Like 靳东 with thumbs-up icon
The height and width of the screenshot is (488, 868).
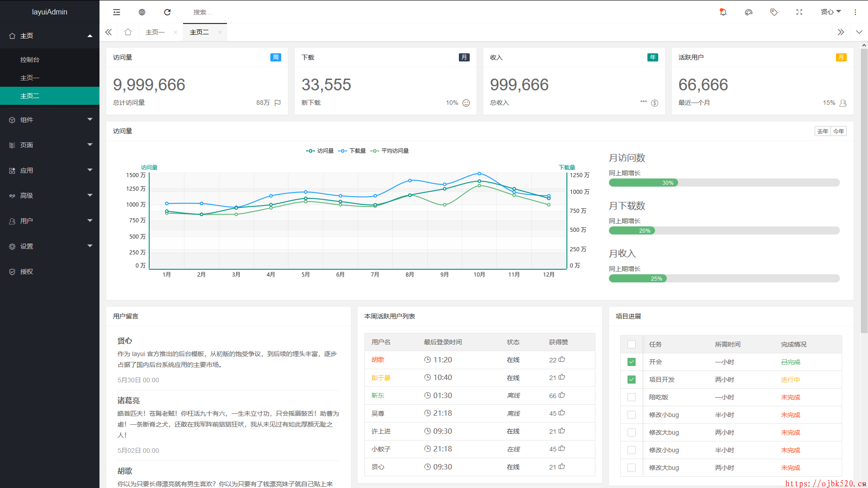point(562,395)
